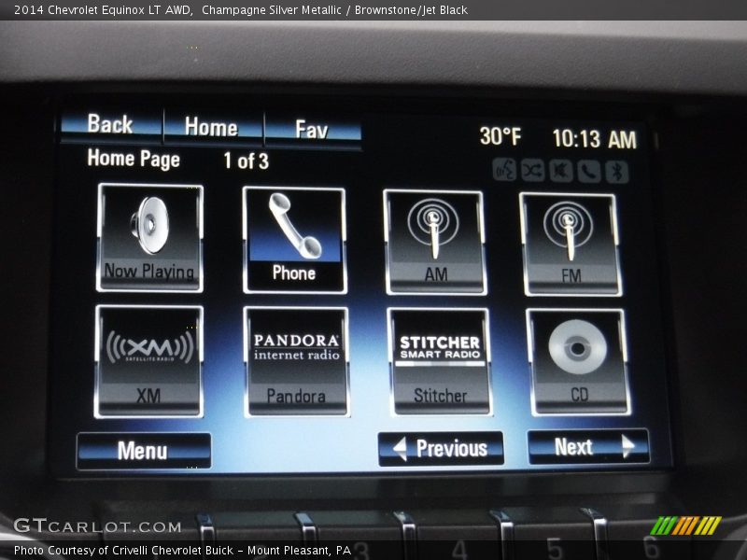Open Pandora internet radio
Image resolution: width=747 pixels, height=560 pixels.
coord(296,361)
